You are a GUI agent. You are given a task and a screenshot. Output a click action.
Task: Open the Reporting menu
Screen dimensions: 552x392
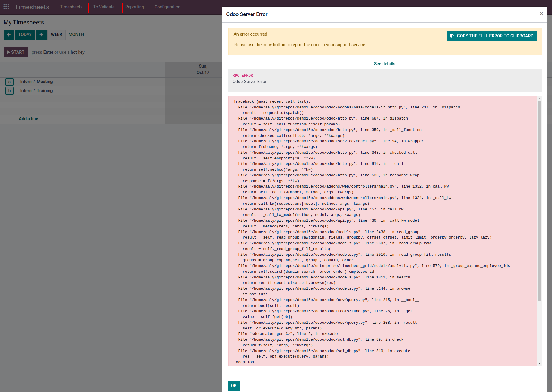(135, 7)
